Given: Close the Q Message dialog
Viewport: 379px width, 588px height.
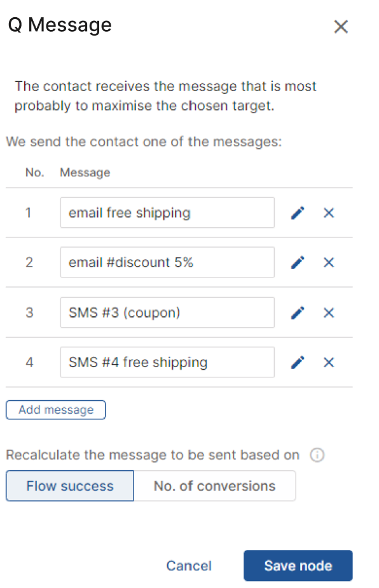Looking at the screenshot, I should click(x=341, y=27).
